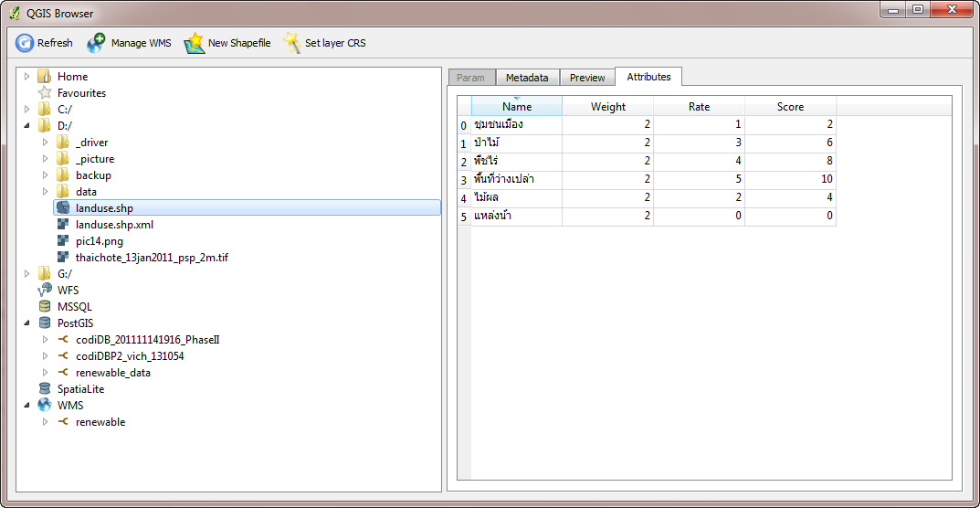Expand the G:/ drive node
Viewport: 980px width, 508px height.
coord(26,273)
